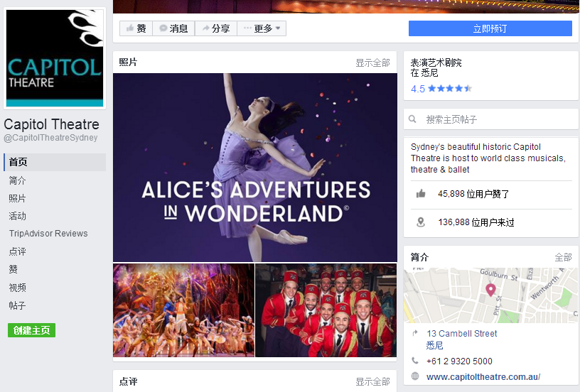Click the 照片 section heading
The width and height of the screenshot is (580, 392).
pos(128,62)
